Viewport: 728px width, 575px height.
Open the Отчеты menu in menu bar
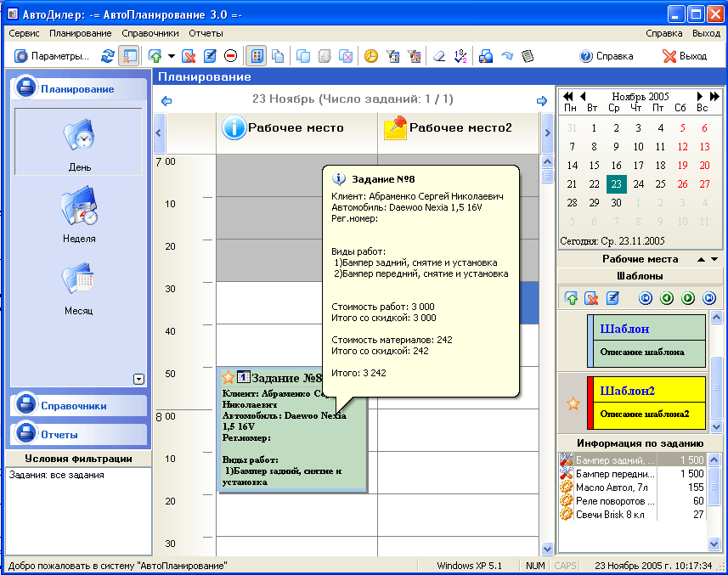(206, 33)
